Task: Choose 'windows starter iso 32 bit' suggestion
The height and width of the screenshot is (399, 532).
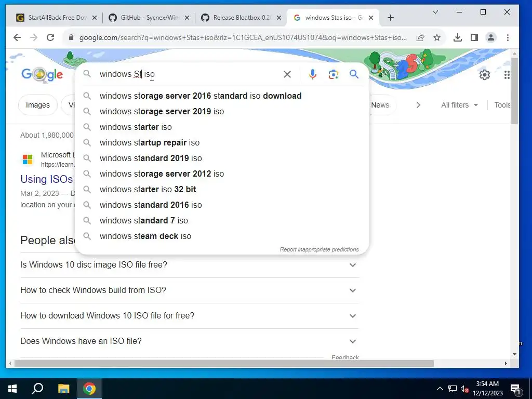Action: (222, 190)
